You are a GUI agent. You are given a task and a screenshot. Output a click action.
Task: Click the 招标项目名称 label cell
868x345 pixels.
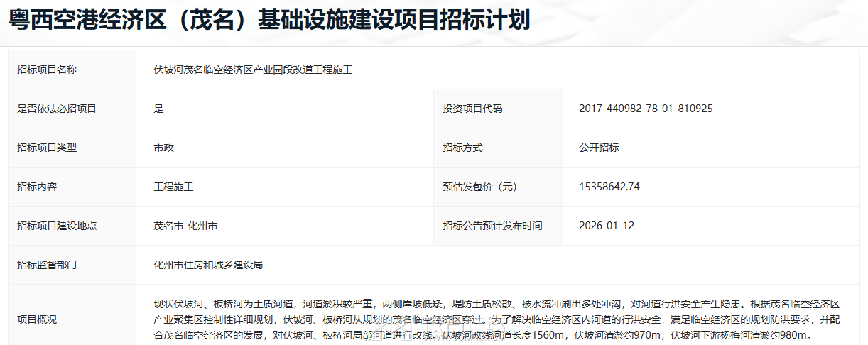pyautogui.click(x=47, y=70)
